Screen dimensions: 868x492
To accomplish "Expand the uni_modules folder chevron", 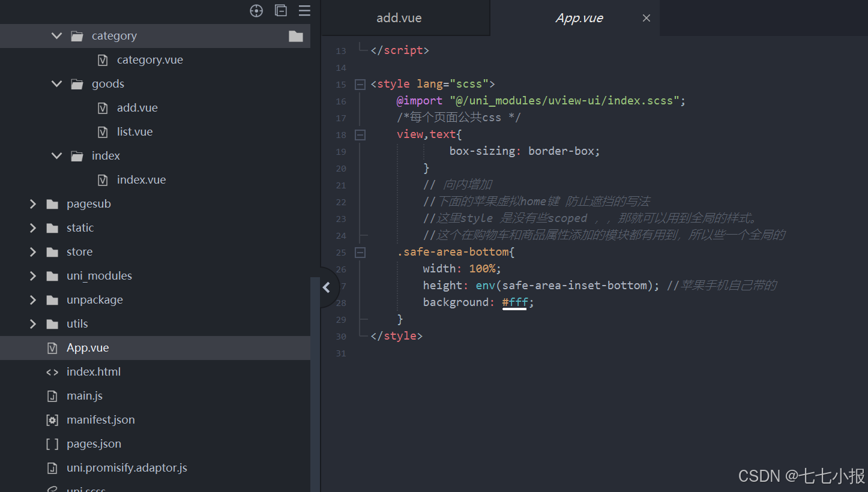I will [x=33, y=276].
